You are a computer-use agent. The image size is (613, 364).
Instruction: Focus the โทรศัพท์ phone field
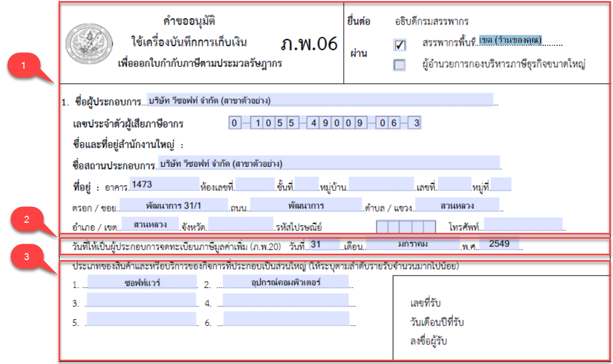point(522,225)
